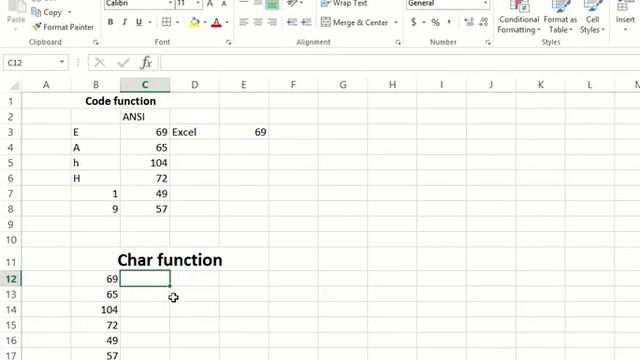Image resolution: width=640 pixels, height=360 pixels.
Task: Select cell C5 with value 104
Action: coord(145,163)
